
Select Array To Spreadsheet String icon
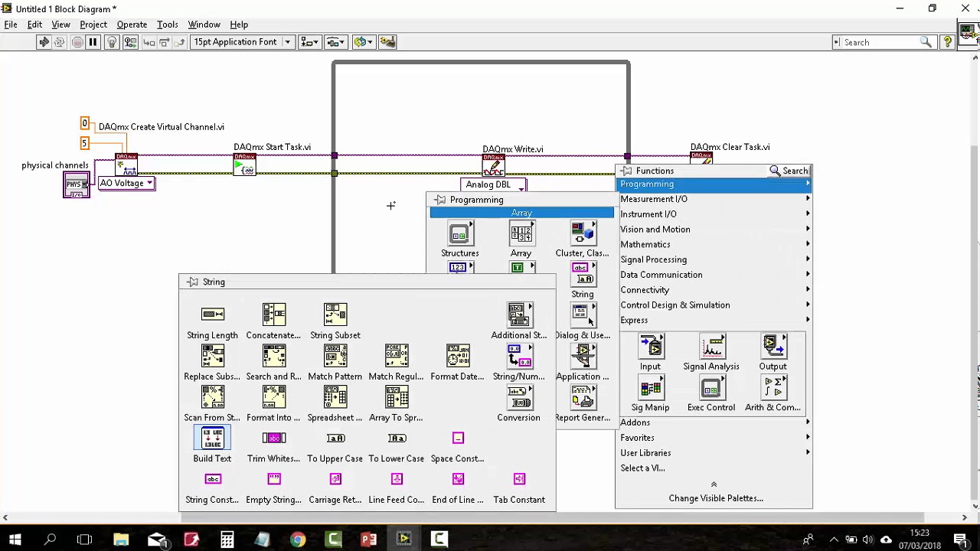(396, 396)
